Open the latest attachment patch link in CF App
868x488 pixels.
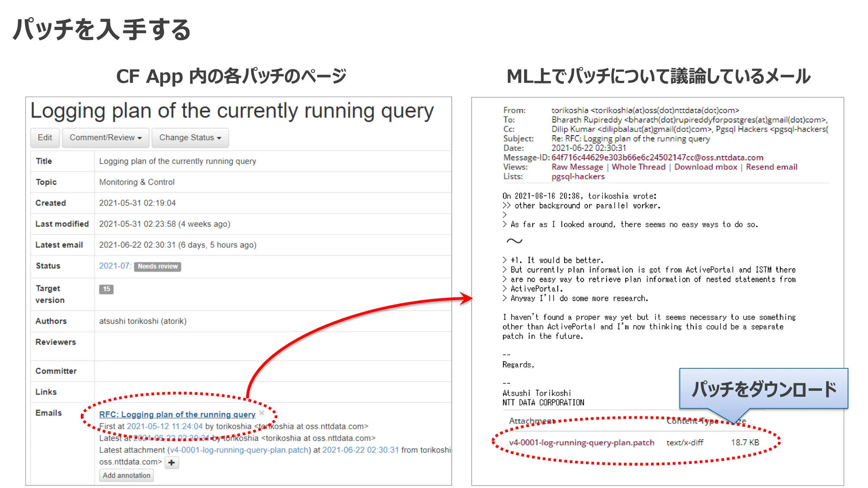click(239, 450)
